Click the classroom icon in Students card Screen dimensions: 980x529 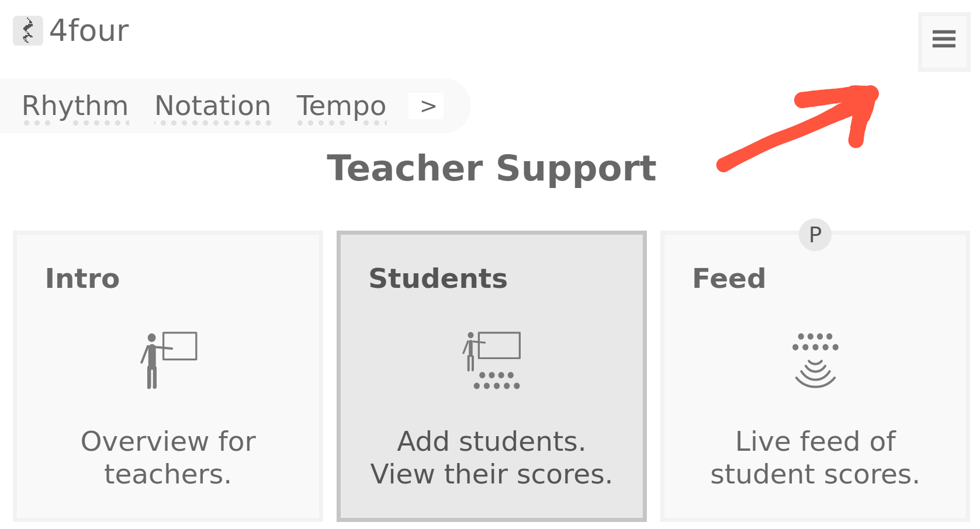click(x=491, y=360)
